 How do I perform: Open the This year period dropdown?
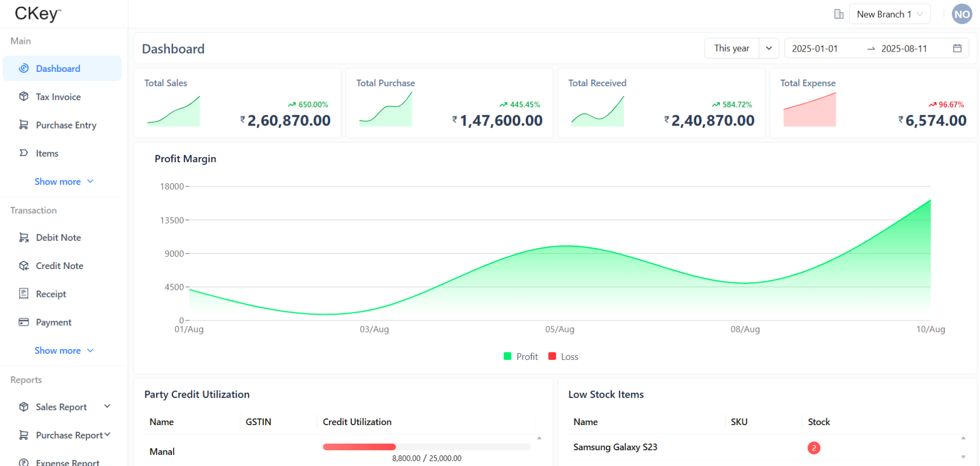741,48
